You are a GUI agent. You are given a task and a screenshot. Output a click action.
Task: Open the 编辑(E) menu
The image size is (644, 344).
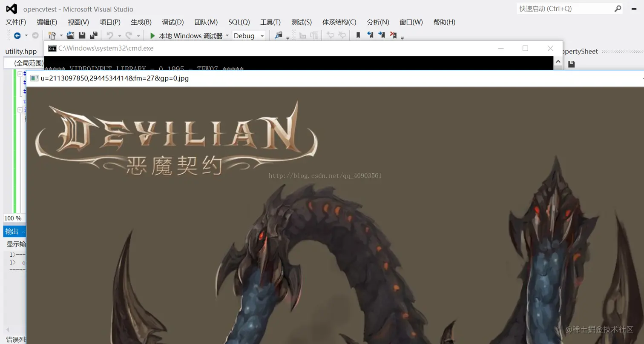[47, 22]
